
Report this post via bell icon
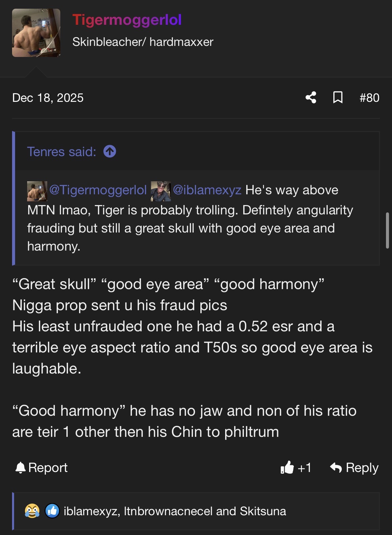[20, 468]
